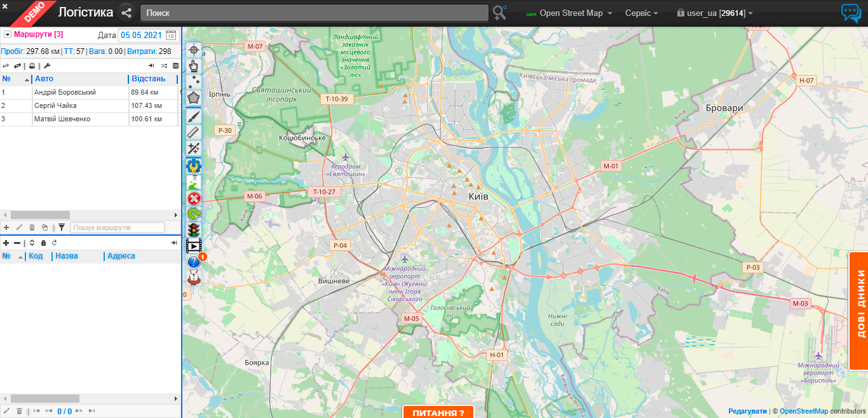Toggle the routes filter funnel

(62, 227)
